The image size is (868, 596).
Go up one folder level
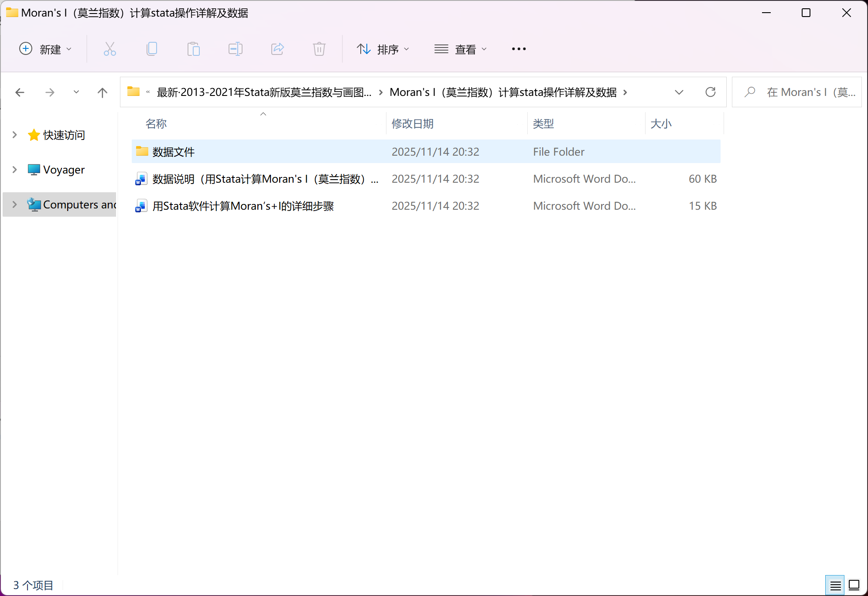tap(103, 92)
